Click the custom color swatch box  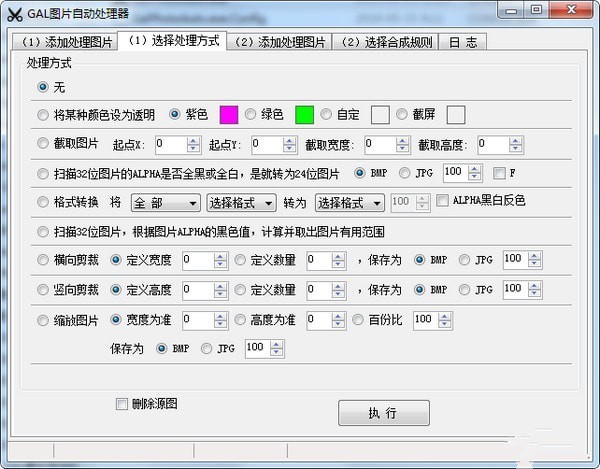[380, 115]
